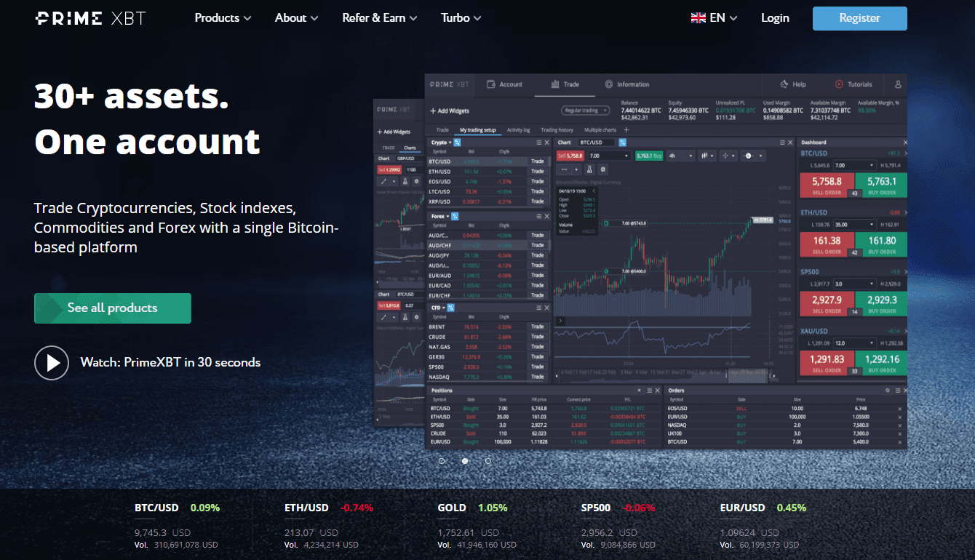This screenshot has height=560, width=975.
Task: Click the GOLD ticker in the bottom bar
Action: click(x=477, y=526)
